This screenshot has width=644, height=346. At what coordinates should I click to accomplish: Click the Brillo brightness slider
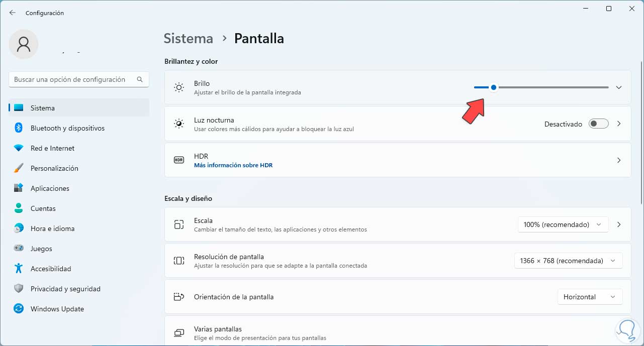point(541,87)
